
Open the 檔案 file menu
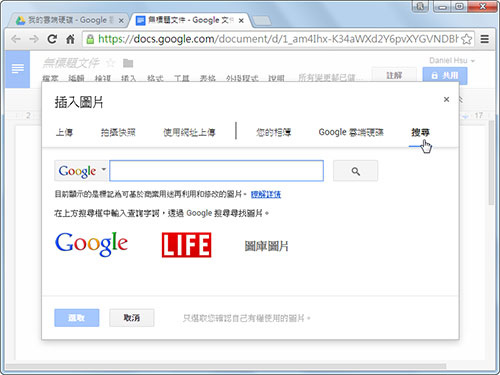pos(50,79)
